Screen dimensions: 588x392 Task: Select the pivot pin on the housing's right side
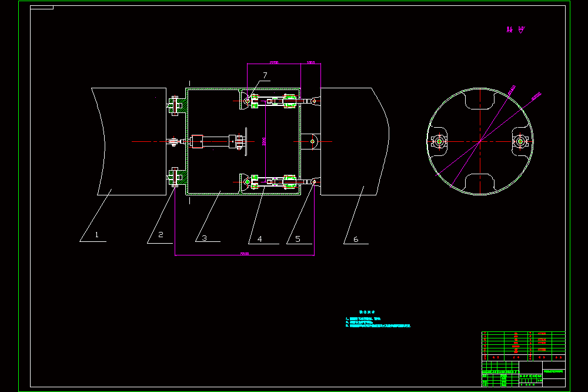pyautogui.click(x=312, y=141)
